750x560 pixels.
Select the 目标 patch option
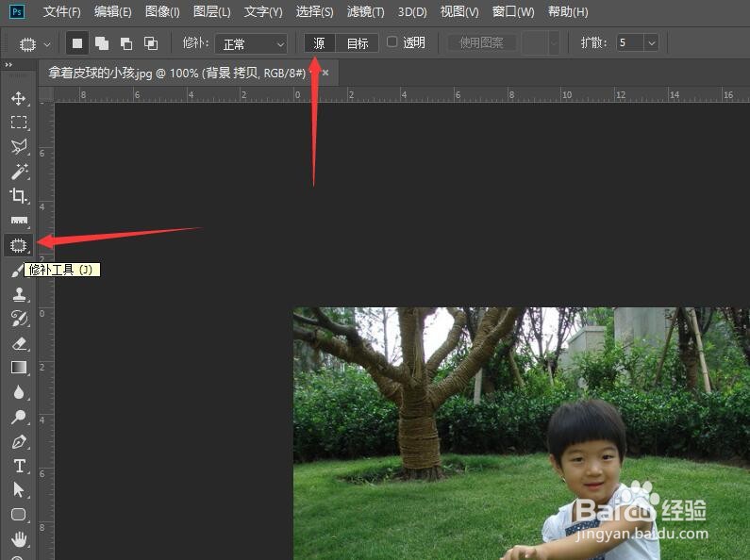tap(358, 43)
